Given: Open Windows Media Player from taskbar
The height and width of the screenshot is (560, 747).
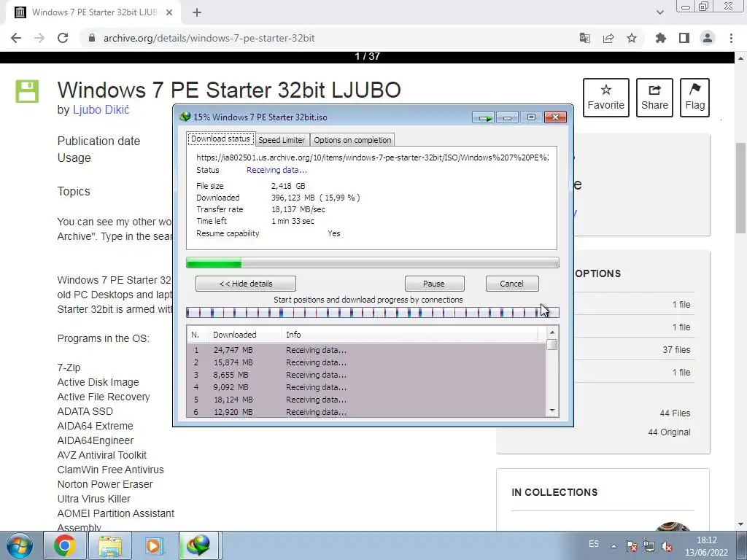Looking at the screenshot, I should click(154, 545).
